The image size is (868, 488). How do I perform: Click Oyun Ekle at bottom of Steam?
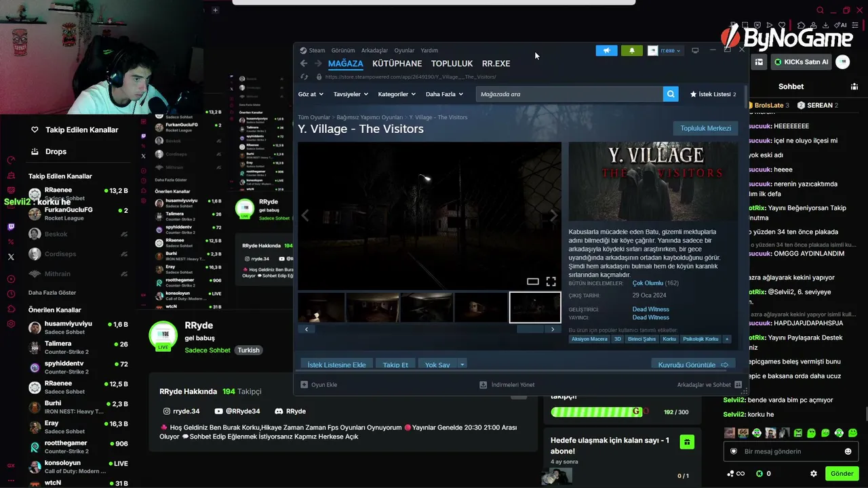[x=319, y=385]
